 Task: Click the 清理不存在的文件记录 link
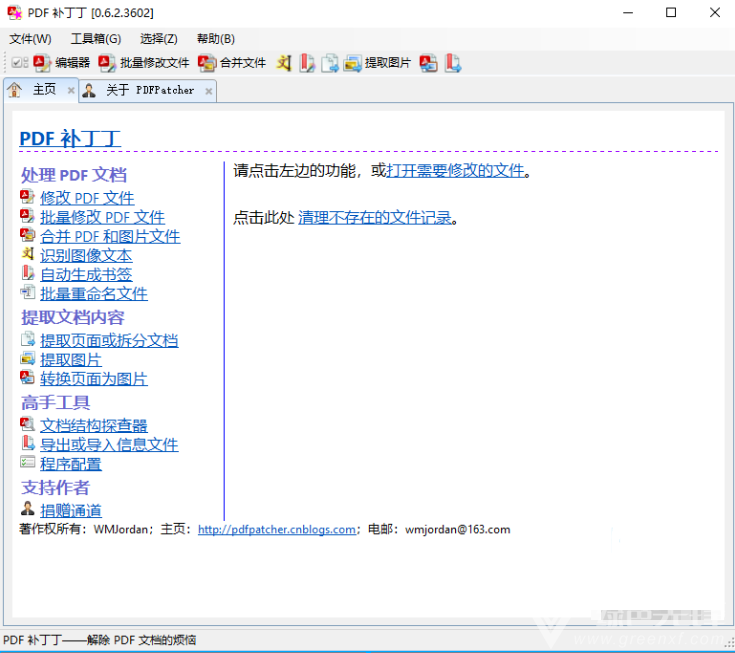point(375,218)
